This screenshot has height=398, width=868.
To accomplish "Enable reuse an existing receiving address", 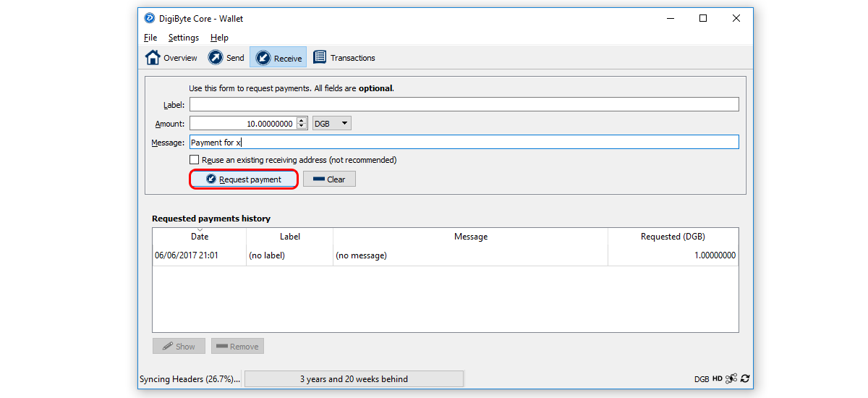I will coord(194,160).
